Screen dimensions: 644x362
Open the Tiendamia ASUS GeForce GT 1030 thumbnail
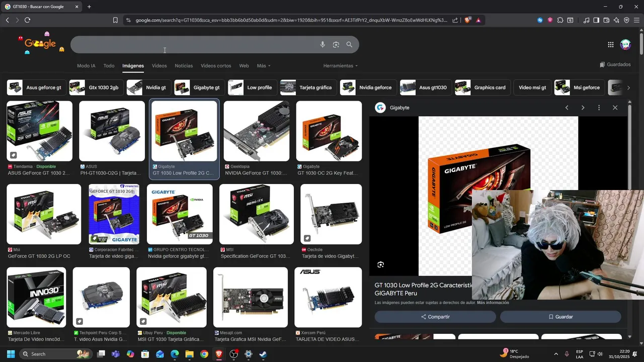[x=39, y=131]
